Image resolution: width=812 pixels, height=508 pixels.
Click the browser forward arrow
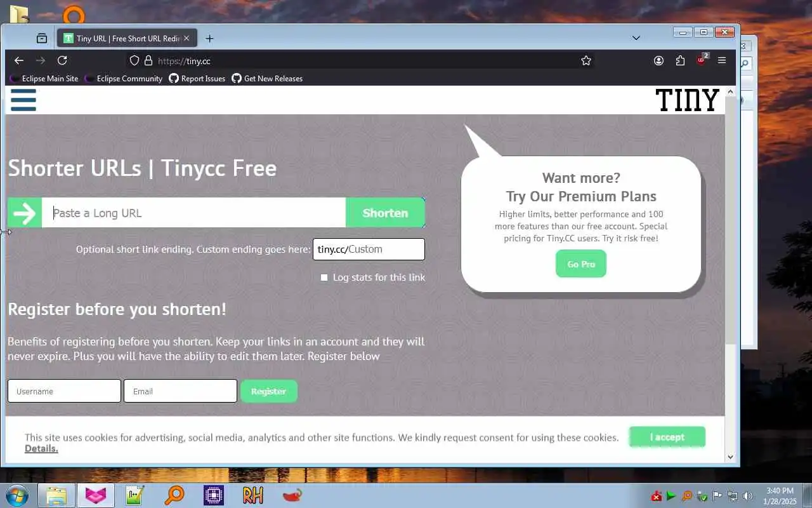pos(41,60)
